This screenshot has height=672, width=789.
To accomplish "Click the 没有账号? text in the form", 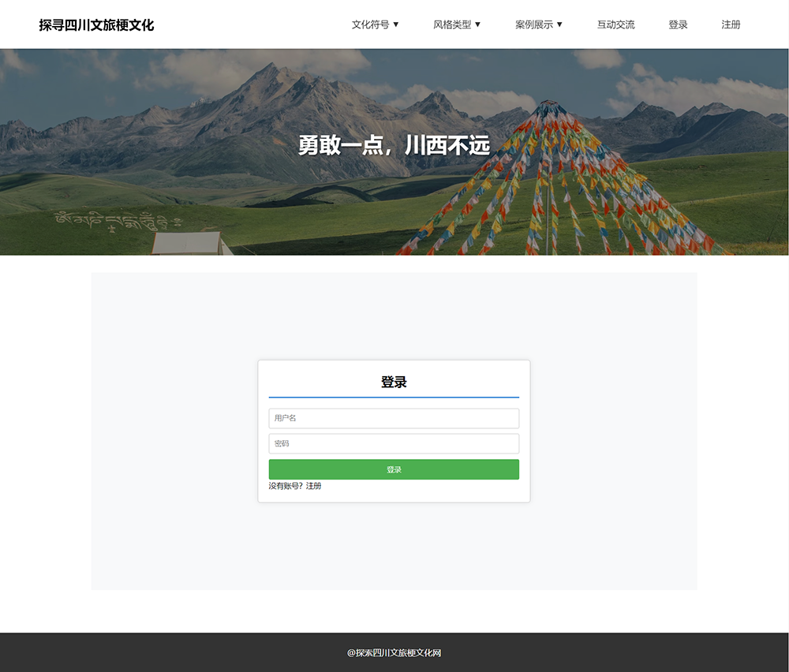I will (285, 486).
